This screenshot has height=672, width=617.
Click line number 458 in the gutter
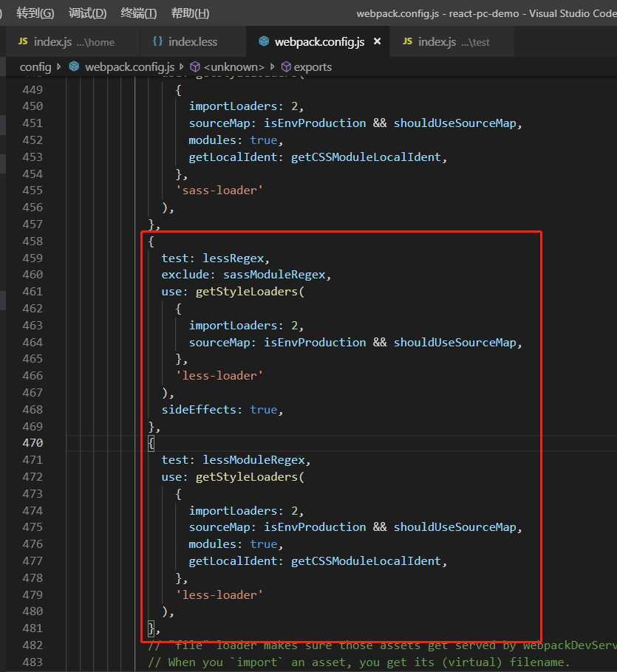pos(33,241)
